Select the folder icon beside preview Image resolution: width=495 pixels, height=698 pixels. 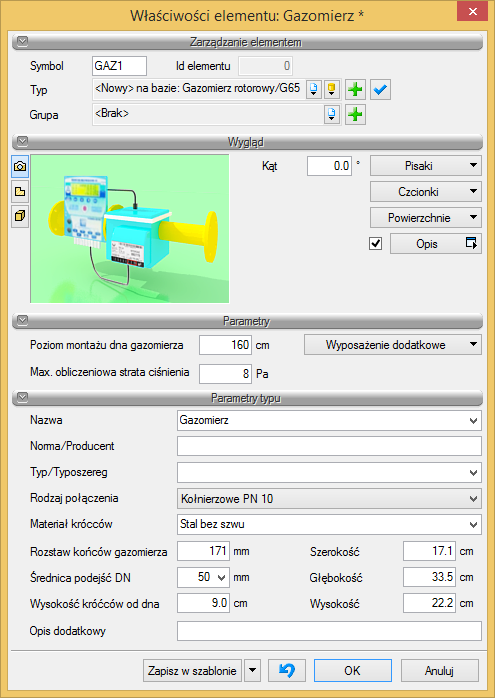[x=20, y=192]
